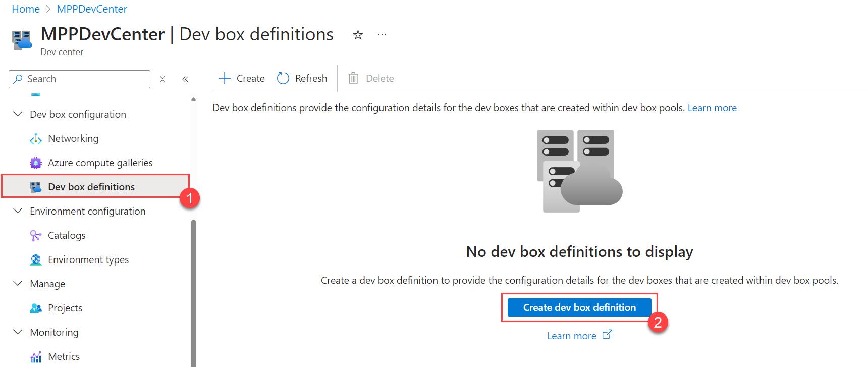The height and width of the screenshot is (367, 868).
Task: Click the Dev box definitions sidebar icon
Action: pyautogui.click(x=36, y=187)
